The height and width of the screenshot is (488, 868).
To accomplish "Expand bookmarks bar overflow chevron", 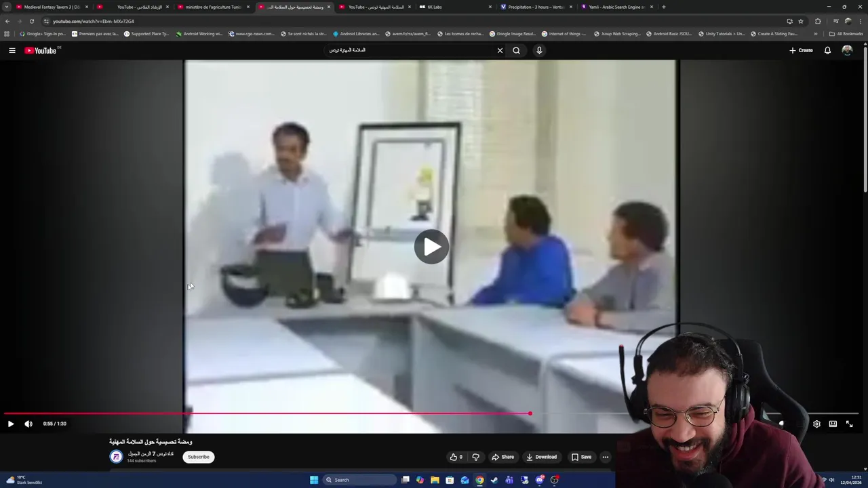I will [x=816, y=33].
